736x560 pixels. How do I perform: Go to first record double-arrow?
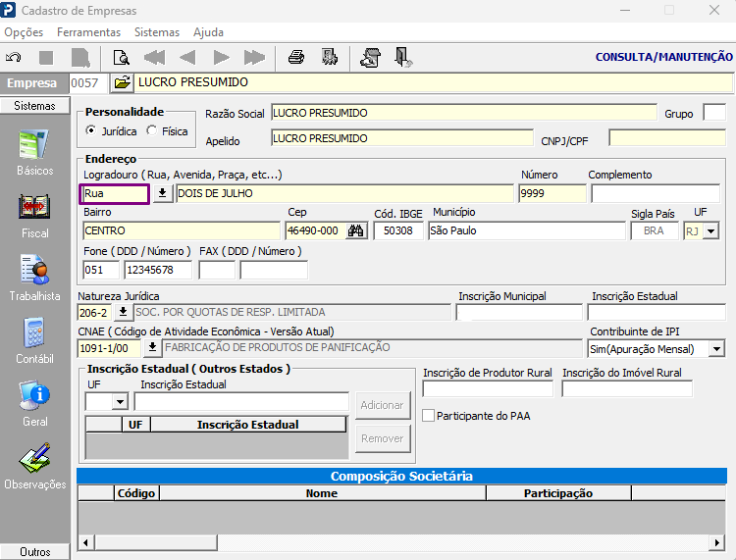coord(154,58)
